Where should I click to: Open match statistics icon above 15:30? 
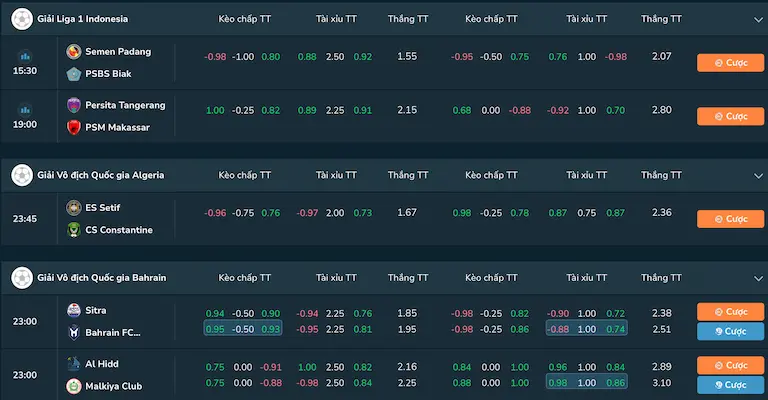coord(25,56)
